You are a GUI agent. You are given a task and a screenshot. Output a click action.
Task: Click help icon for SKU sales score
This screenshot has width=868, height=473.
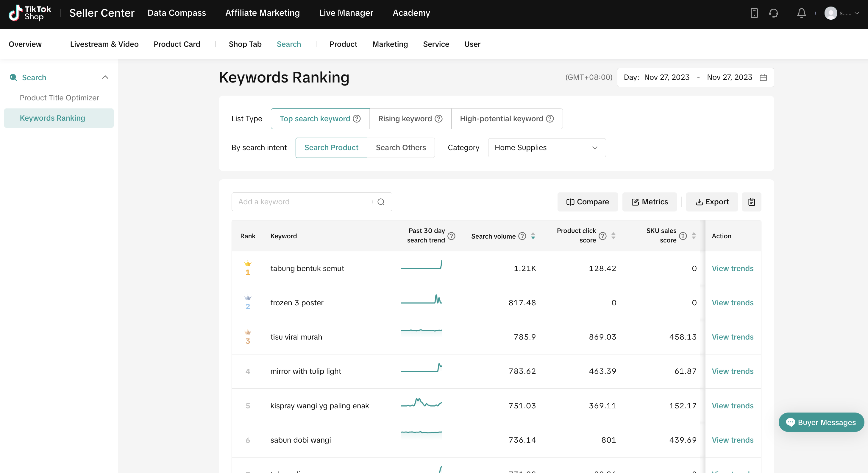pyautogui.click(x=683, y=236)
